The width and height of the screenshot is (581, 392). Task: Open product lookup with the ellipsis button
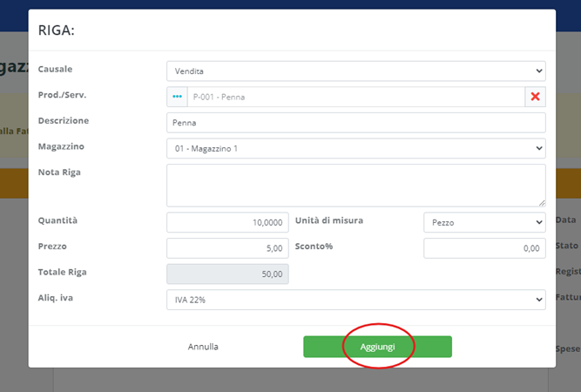pos(177,97)
